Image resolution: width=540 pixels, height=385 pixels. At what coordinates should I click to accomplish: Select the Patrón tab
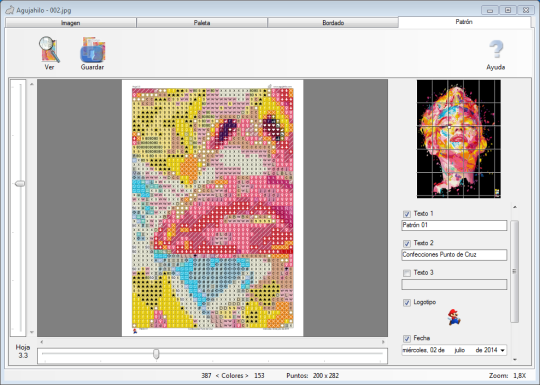pyautogui.click(x=464, y=22)
